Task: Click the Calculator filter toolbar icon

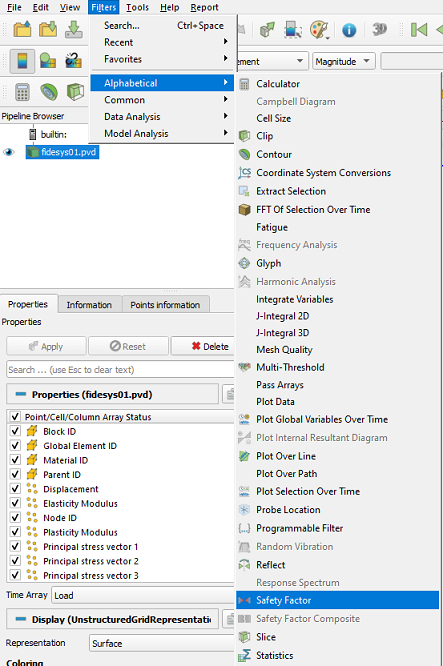Action: coord(23,91)
